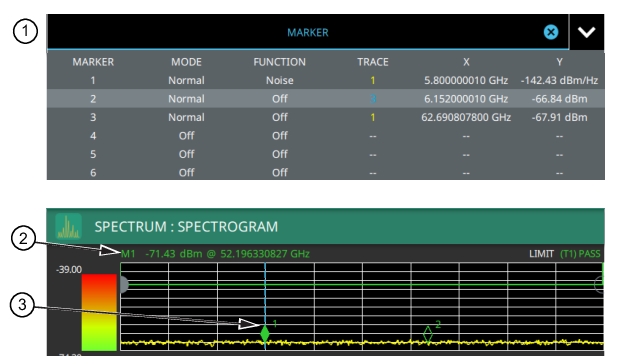
Task: Click the spectrogram color scale bar
Action: (x=99, y=313)
